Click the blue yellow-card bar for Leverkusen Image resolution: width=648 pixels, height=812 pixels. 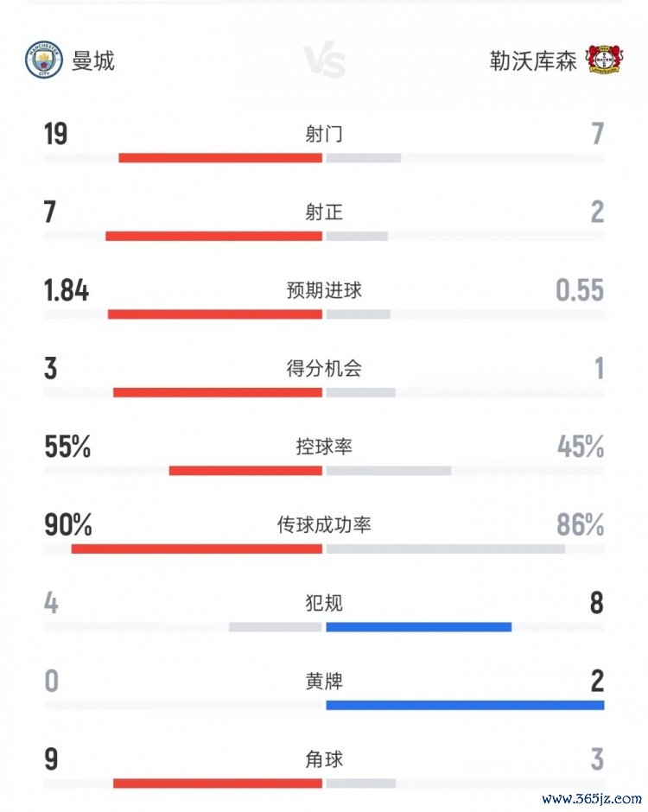465,706
